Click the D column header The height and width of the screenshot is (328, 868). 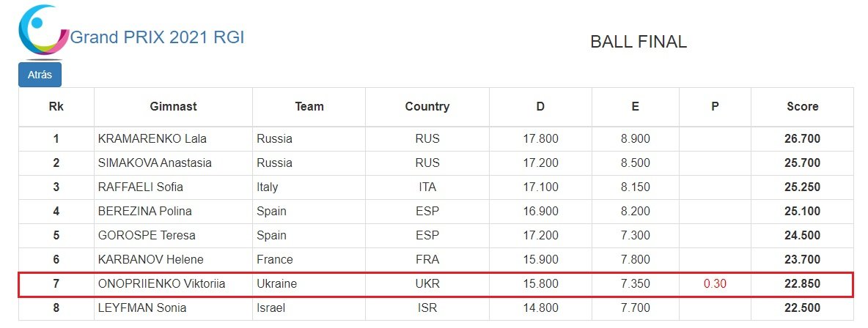point(540,106)
